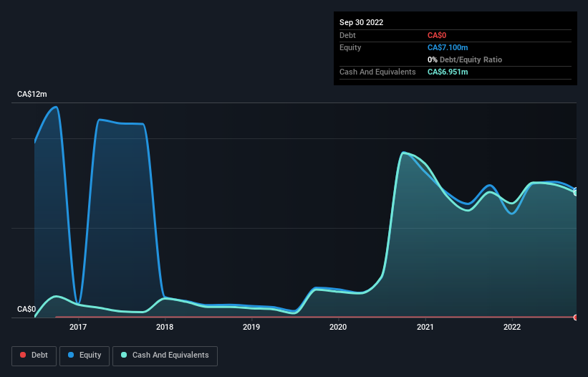Click the Debt label in tooltip
The image size is (588, 377).
(347, 35)
